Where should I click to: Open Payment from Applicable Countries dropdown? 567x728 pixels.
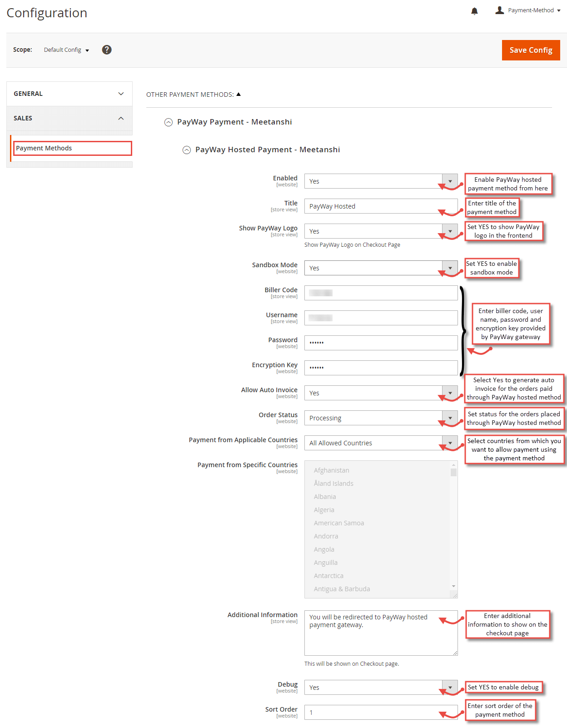[x=381, y=443]
